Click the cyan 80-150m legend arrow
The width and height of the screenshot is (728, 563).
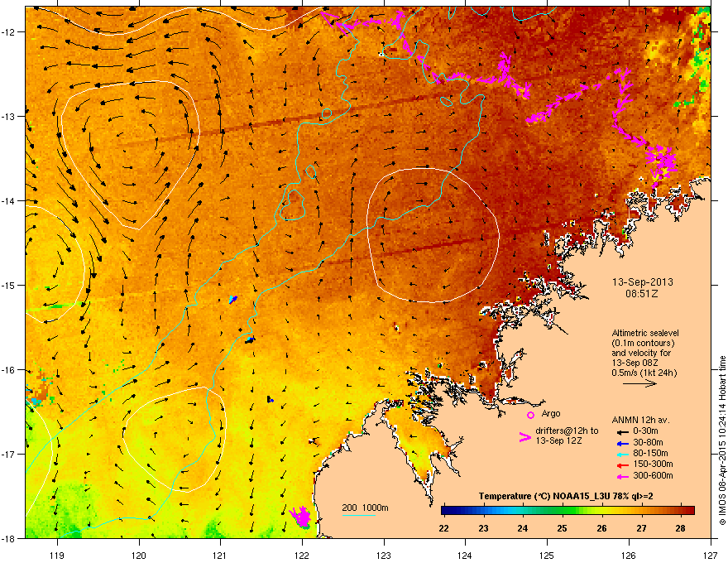click(x=623, y=454)
